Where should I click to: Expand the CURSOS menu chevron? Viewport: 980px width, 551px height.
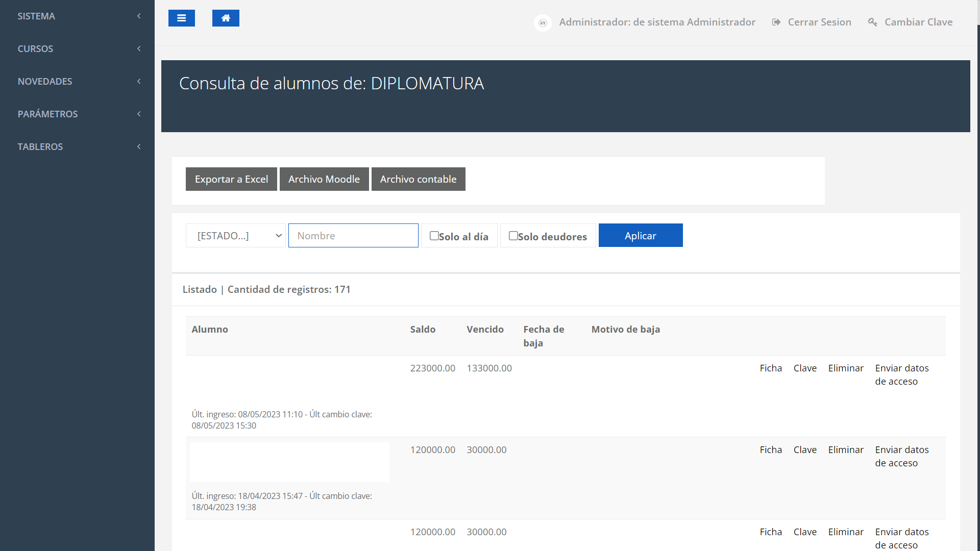click(139, 49)
